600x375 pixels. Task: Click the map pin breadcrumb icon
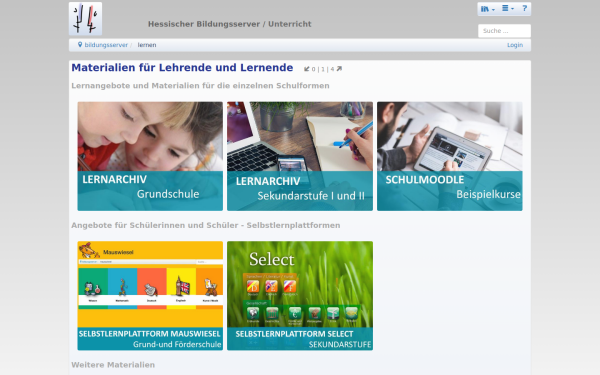coord(80,45)
